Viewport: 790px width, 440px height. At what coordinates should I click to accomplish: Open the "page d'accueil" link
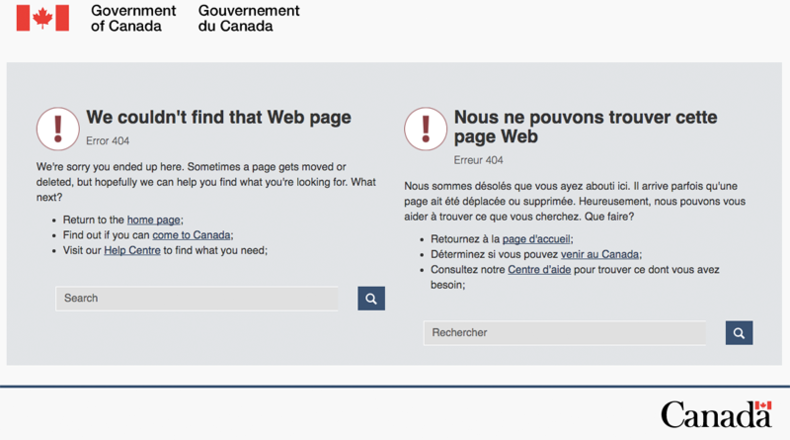pos(536,239)
